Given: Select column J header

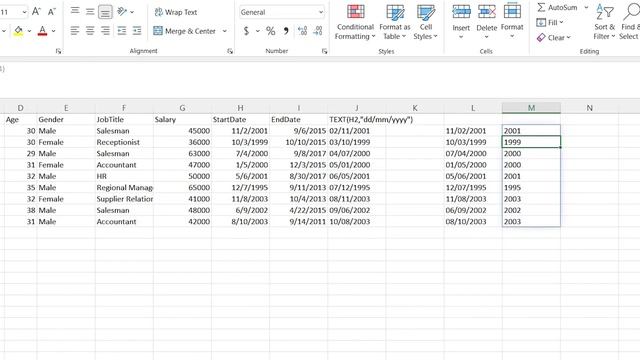Looking at the screenshot, I should 356,108.
